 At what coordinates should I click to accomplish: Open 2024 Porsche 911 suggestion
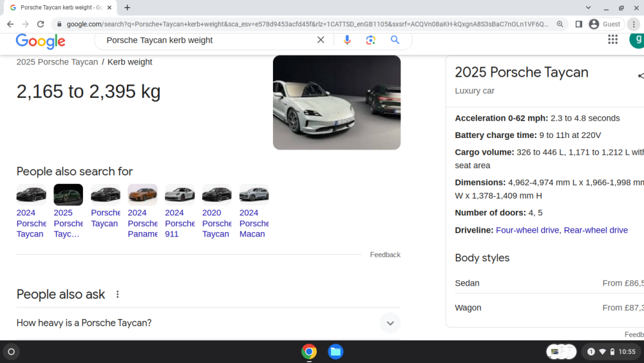[x=180, y=211]
